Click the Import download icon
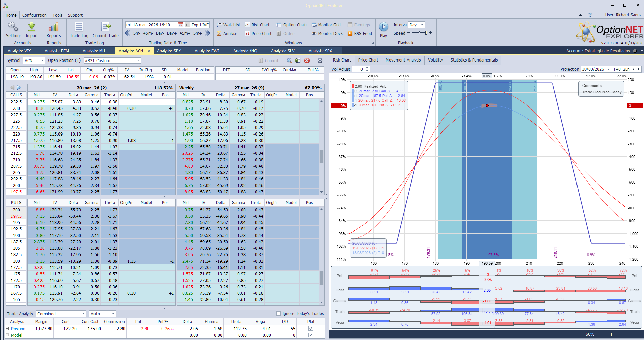This screenshot has width=644, height=340. coord(32,27)
